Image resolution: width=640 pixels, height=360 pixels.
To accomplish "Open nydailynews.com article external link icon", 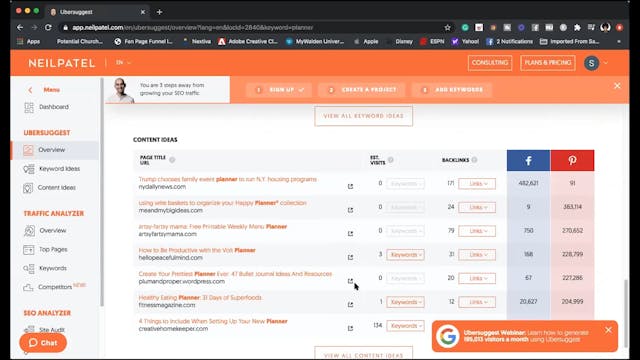I will 350,186.
